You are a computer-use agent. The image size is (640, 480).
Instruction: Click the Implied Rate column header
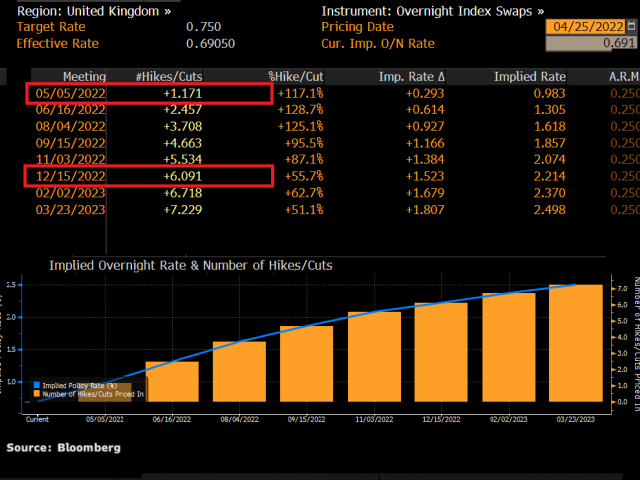pos(528,77)
